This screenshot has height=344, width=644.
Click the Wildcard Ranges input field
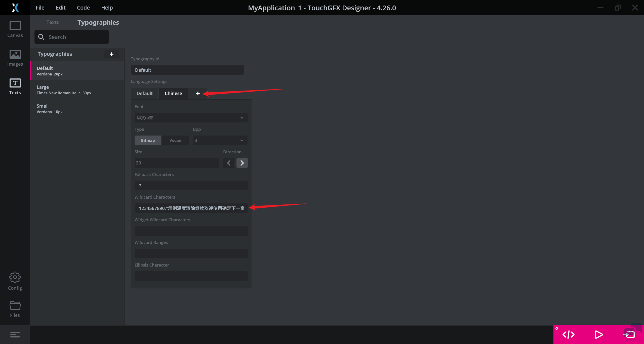(x=191, y=253)
